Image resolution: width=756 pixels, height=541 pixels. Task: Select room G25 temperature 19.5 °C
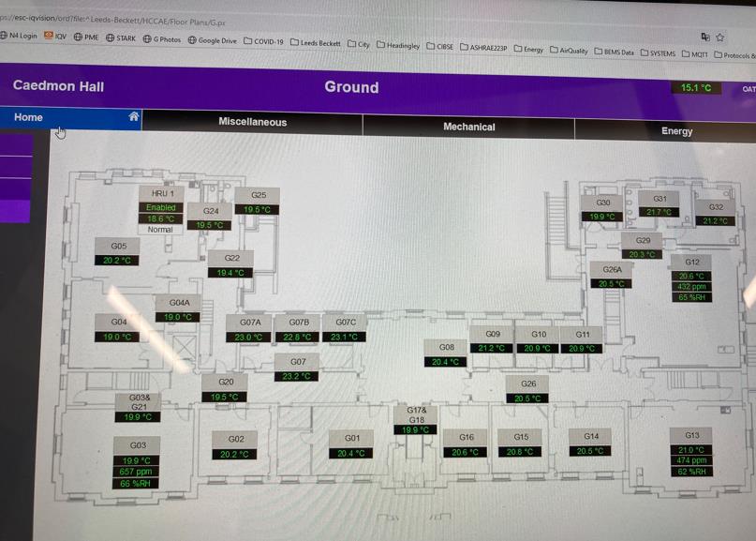click(257, 209)
